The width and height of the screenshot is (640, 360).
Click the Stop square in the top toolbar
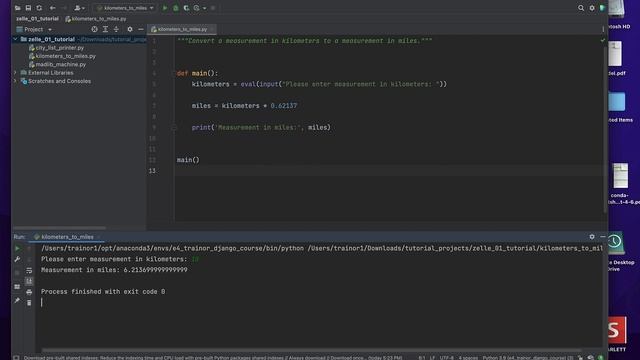pyautogui.click(x=213, y=8)
